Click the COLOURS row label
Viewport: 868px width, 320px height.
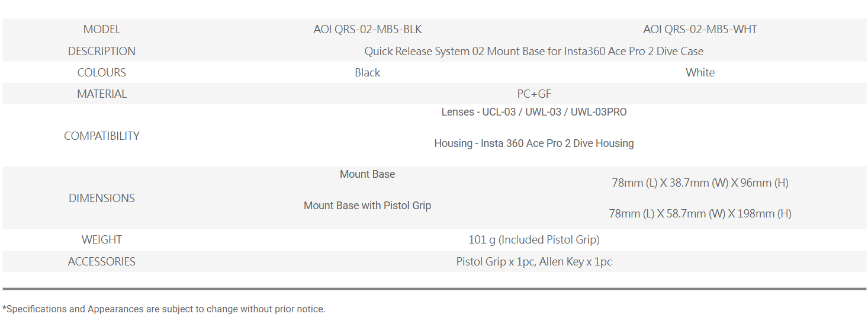click(101, 72)
